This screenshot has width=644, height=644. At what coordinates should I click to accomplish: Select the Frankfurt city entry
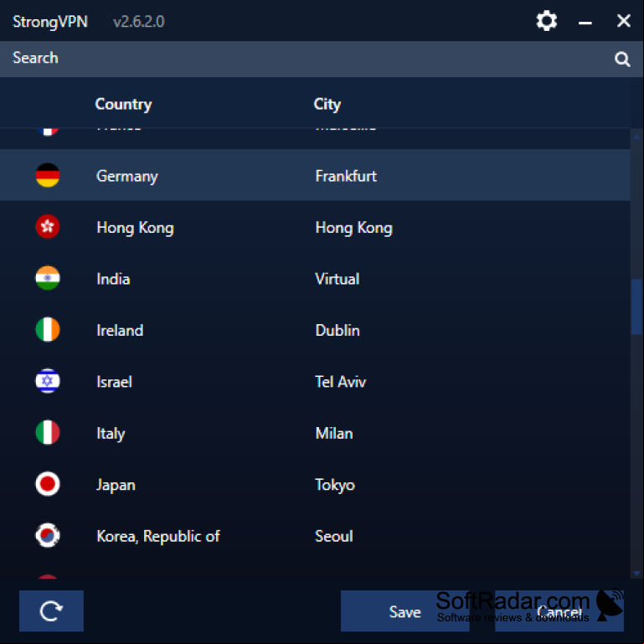click(x=346, y=176)
